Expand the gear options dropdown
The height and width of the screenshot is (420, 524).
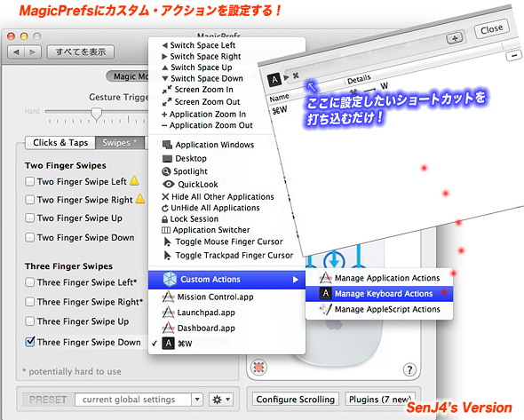pos(221,400)
